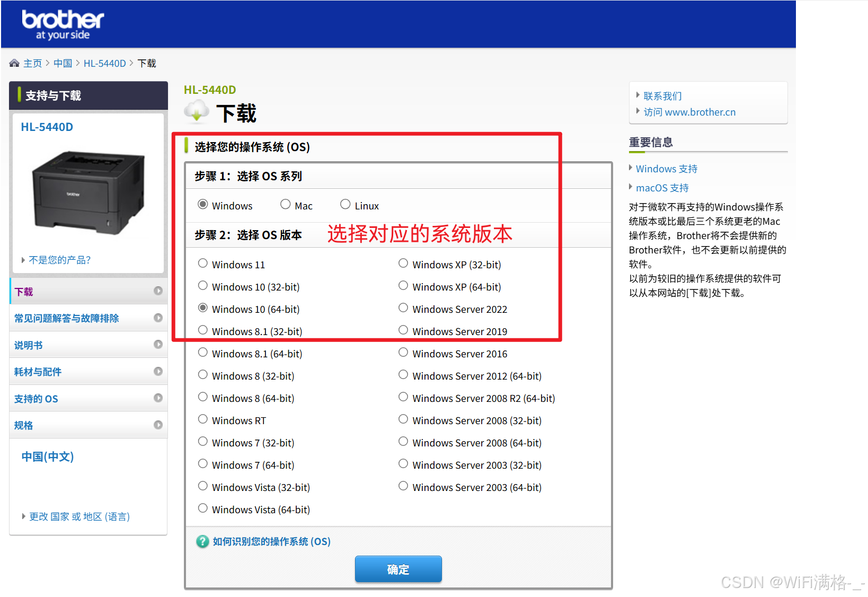868x597 pixels.
Task: Choose Windows Vista (64-bit) radio option
Action: click(x=202, y=508)
